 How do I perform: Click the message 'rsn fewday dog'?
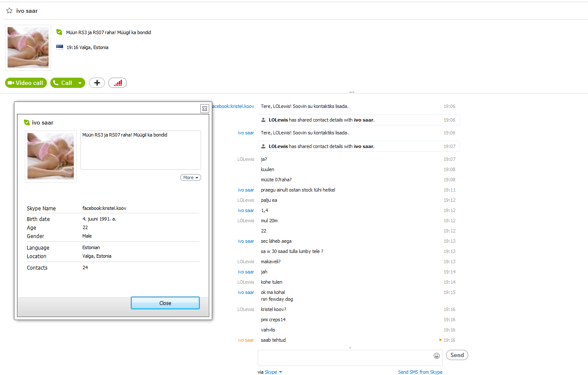coord(277,299)
